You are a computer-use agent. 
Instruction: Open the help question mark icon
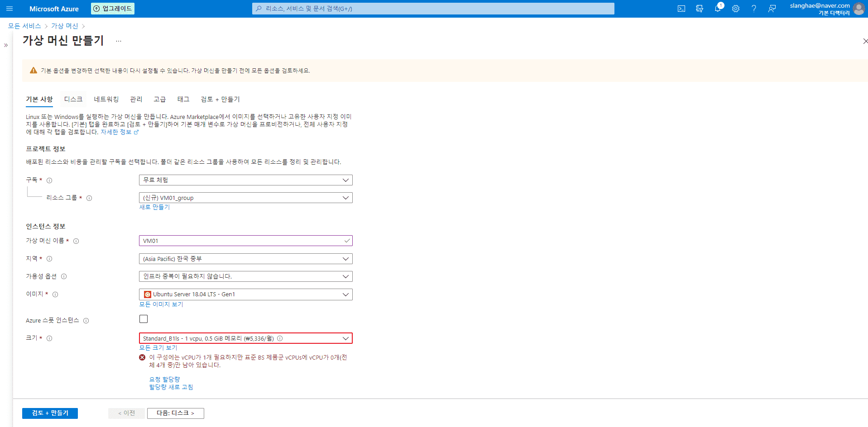tap(754, 9)
